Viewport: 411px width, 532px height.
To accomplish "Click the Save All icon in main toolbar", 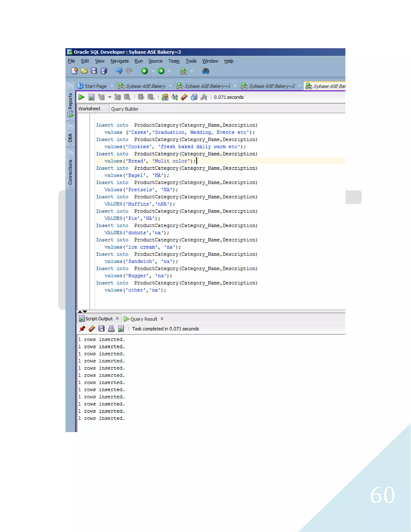I will click(104, 71).
